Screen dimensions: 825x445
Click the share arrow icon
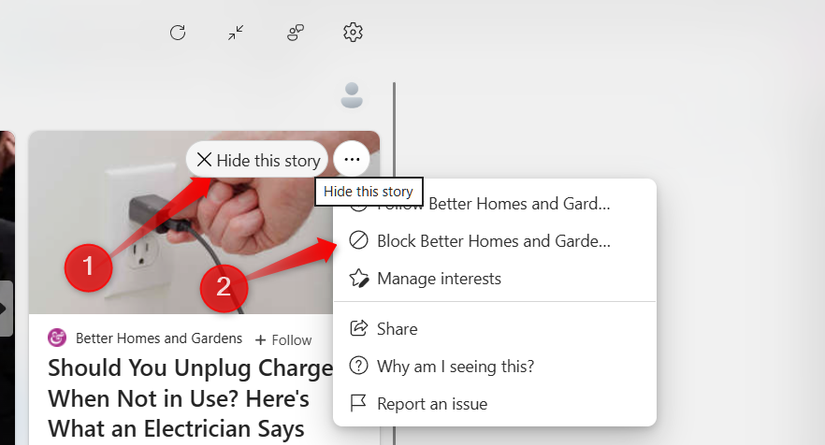pyautogui.click(x=358, y=329)
